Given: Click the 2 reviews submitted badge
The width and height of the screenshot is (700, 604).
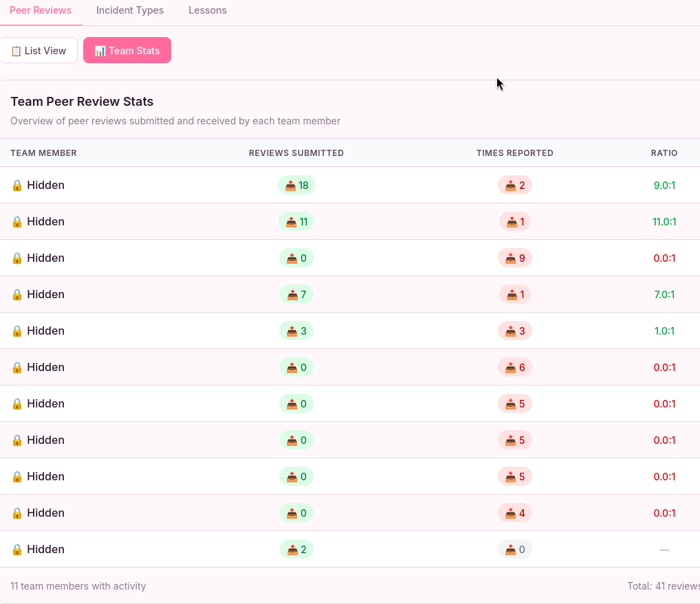Looking at the screenshot, I should (x=296, y=549).
